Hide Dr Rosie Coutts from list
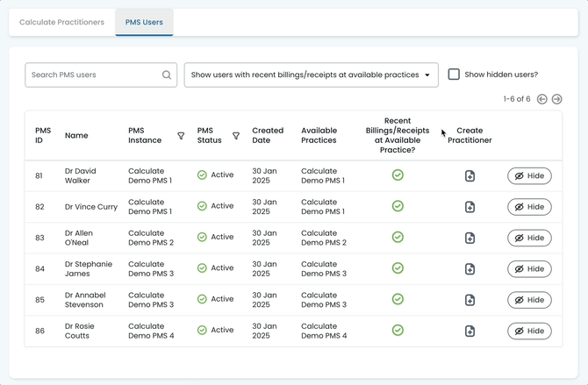Viewport: 588px width, 385px height. pos(529,331)
